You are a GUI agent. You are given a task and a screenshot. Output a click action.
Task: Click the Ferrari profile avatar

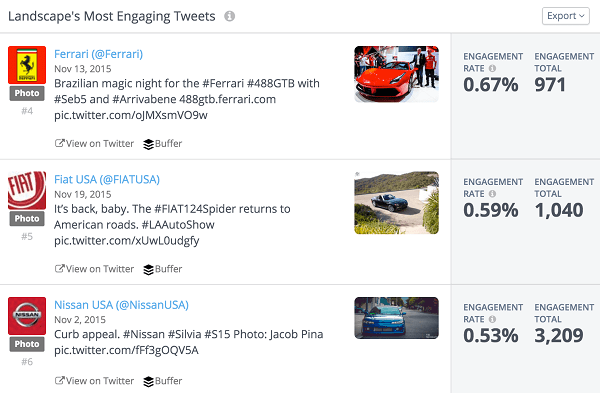(x=27, y=65)
